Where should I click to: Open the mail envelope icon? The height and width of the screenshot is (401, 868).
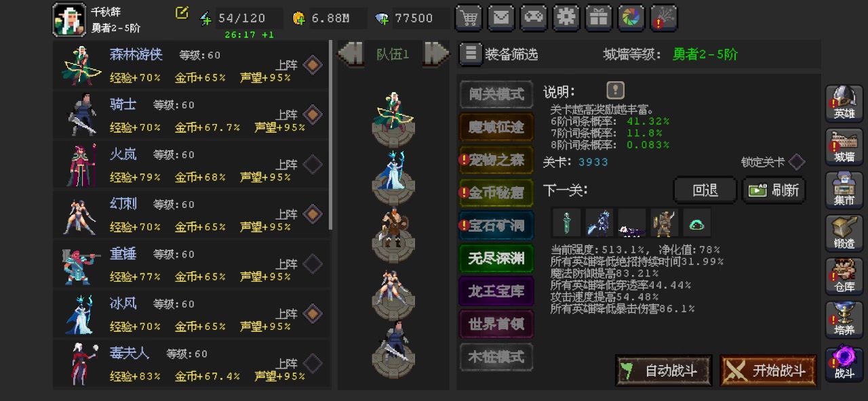[x=501, y=18]
